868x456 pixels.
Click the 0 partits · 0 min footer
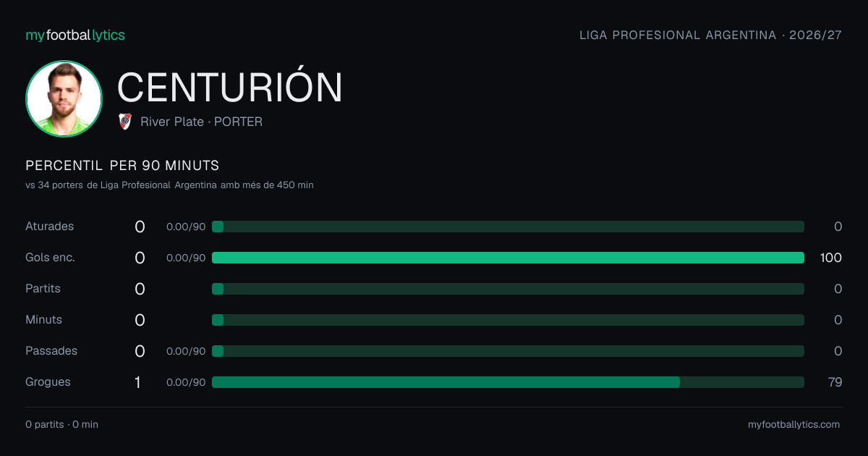(61, 425)
